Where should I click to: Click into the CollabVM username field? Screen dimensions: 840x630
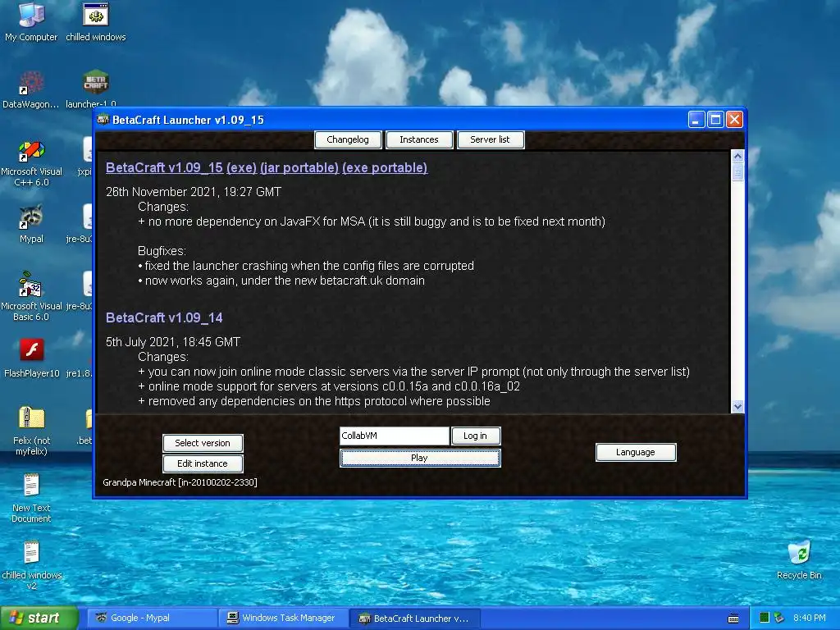[x=395, y=436]
